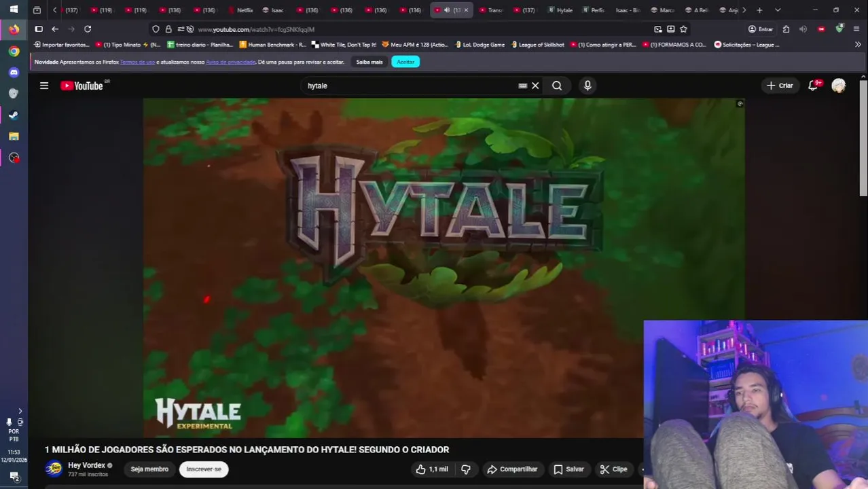Sign in to Firefox with Entrar

(x=761, y=29)
